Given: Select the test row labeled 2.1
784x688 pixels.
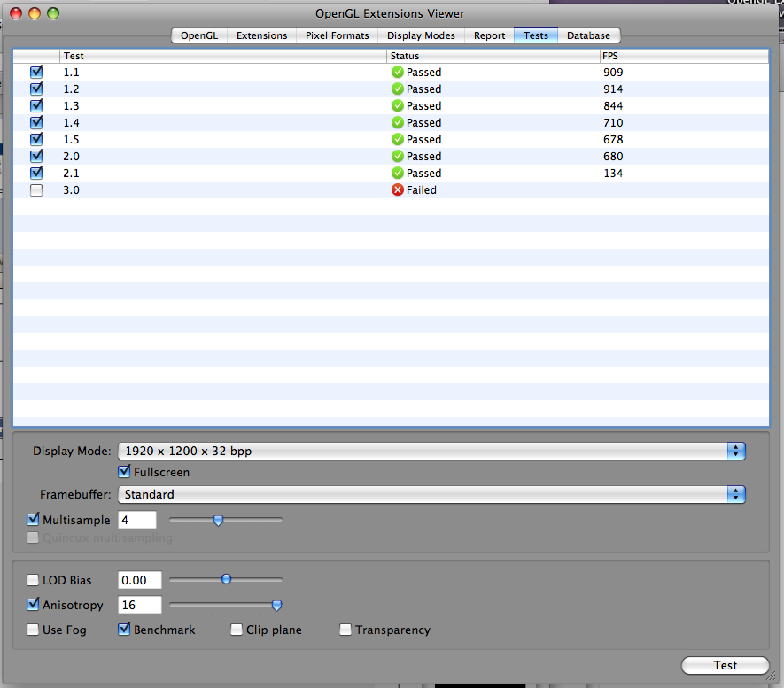Looking at the screenshot, I should coord(391,173).
